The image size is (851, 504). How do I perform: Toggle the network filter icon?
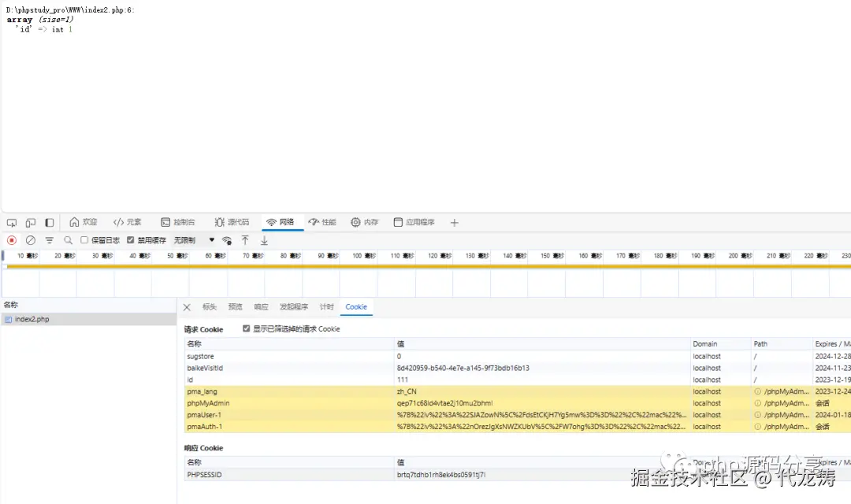click(50, 239)
